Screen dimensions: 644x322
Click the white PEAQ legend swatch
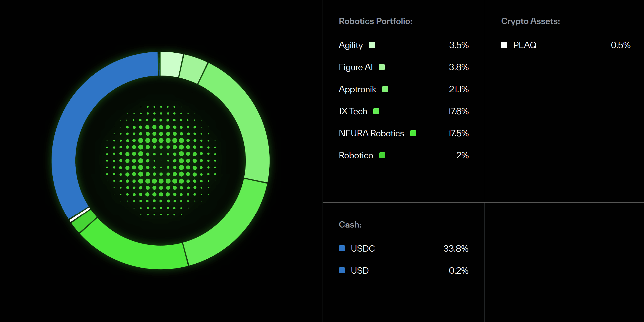coord(504,45)
